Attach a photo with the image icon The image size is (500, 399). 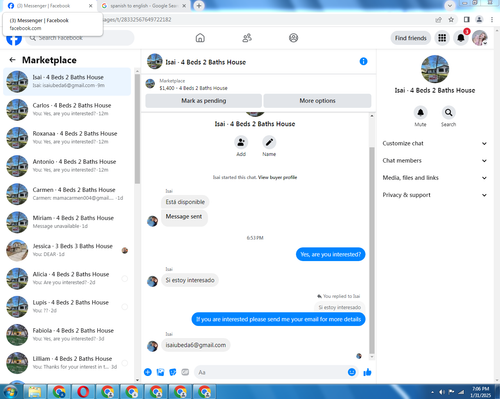(x=160, y=372)
